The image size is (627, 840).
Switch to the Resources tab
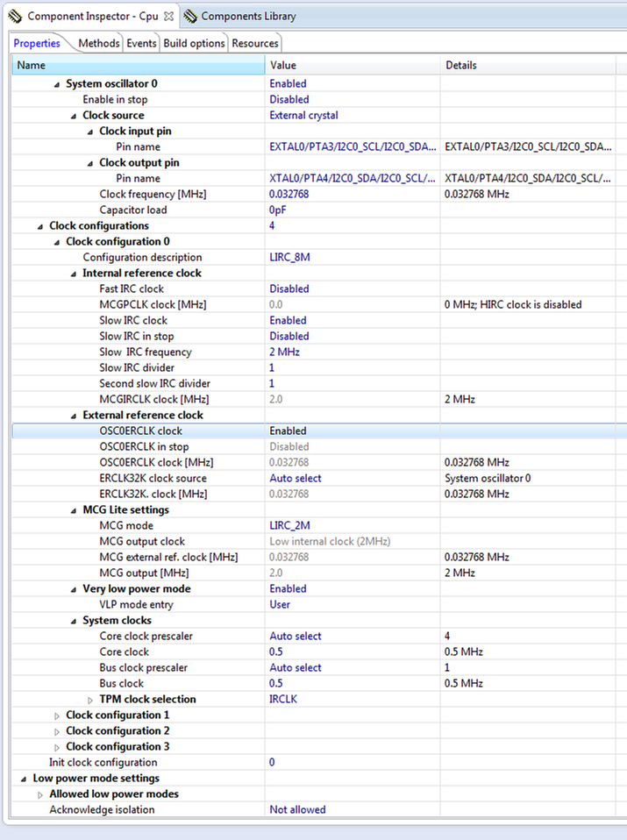point(255,43)
